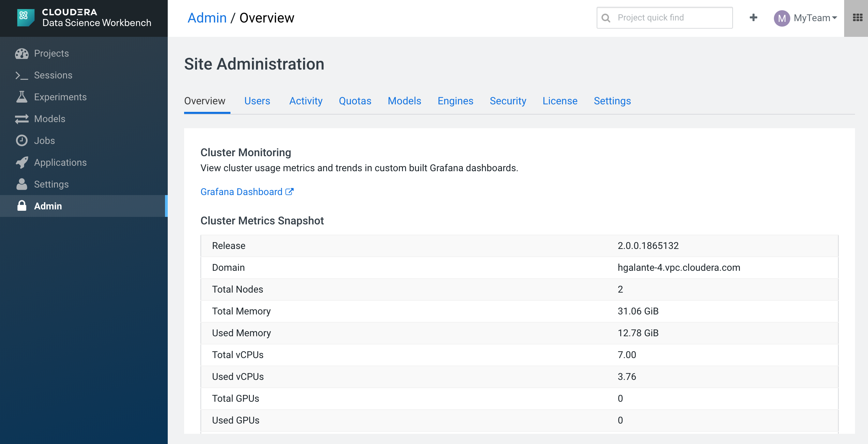Click the Applications rocket icon
The image size is (868, 444).
point(22,163)
